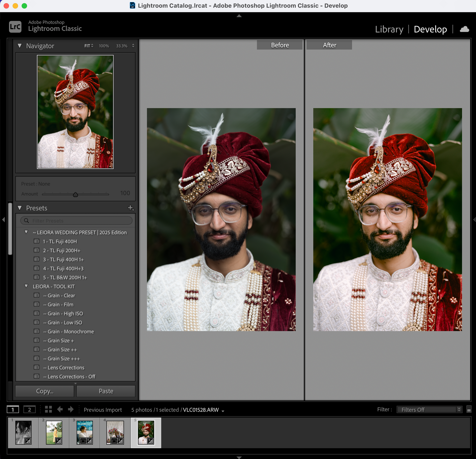The image size is (476, 459).
Task: Switch to grid view with grid icon
Action: tap(48, 409)
